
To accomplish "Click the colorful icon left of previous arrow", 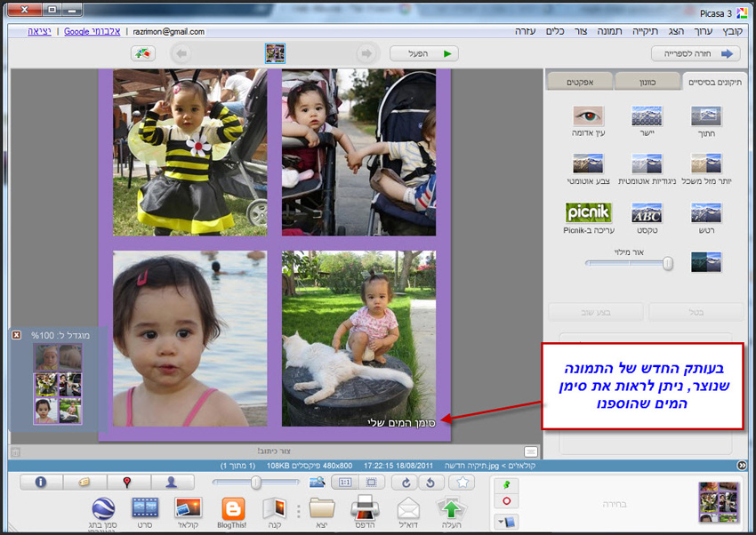I will tap(142, 53).
